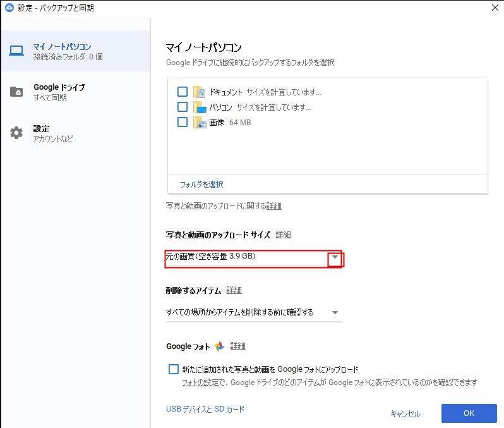Viewport: 504px width, 428px height.
Task: Click the Backup and Sync cloud icon
Action: click(9, 8)
